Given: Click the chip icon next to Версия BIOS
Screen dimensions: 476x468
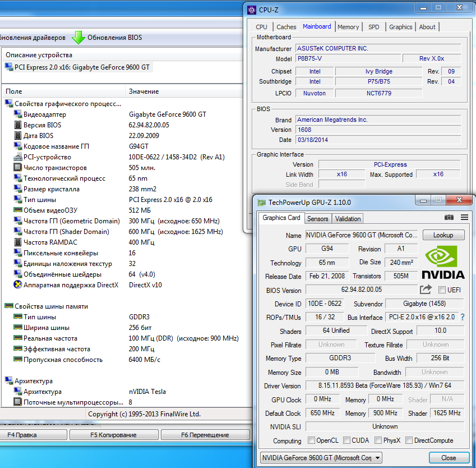Looking at the screenshot, I should click(x=17, y=125).
